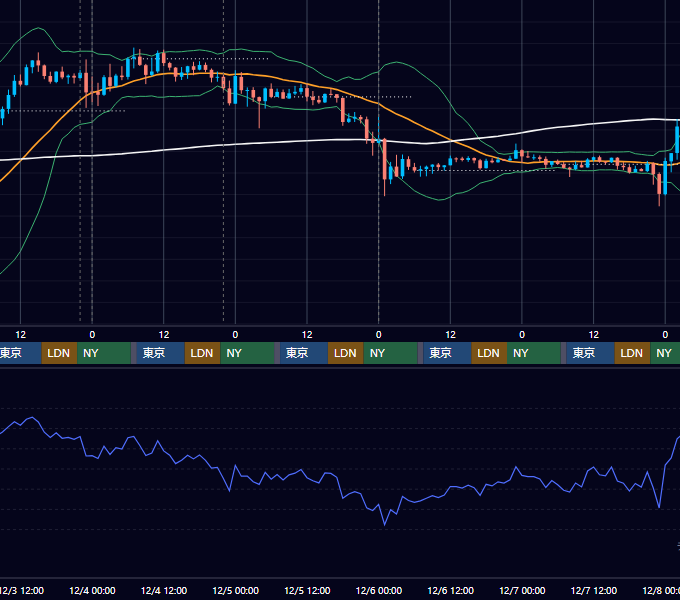Select the 東京 session block above 12/5 12:00

coord(304,353)
